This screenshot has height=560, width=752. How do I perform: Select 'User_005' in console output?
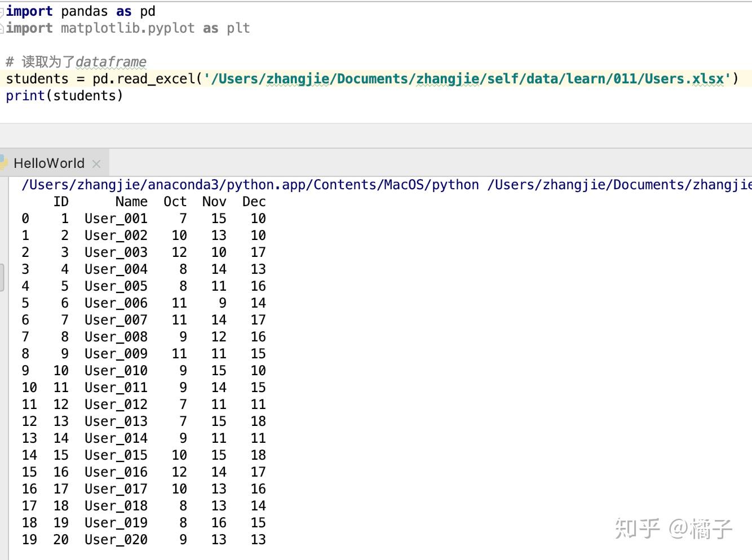[116, 286]
